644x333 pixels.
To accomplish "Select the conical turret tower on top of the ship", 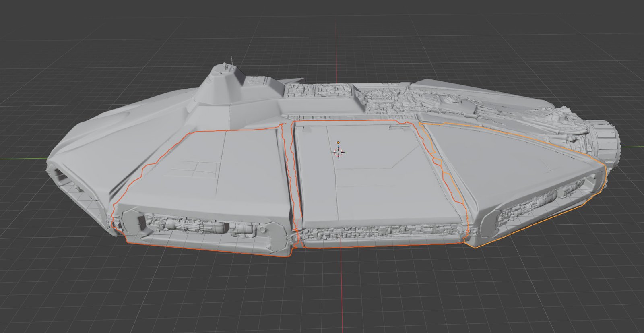I will (221, 84).
